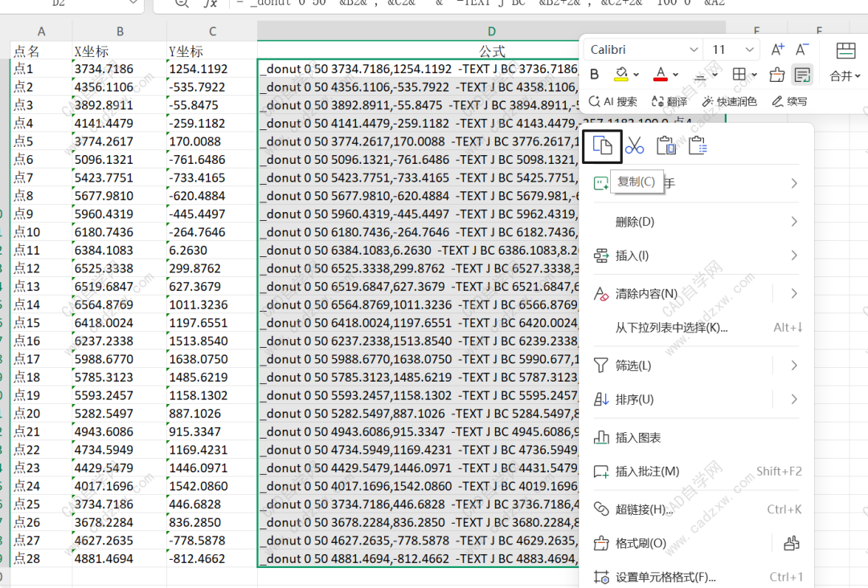The width and height of the screenshot is (868, 588).
Task: Click cell 点1
Action: click(41, 69)
